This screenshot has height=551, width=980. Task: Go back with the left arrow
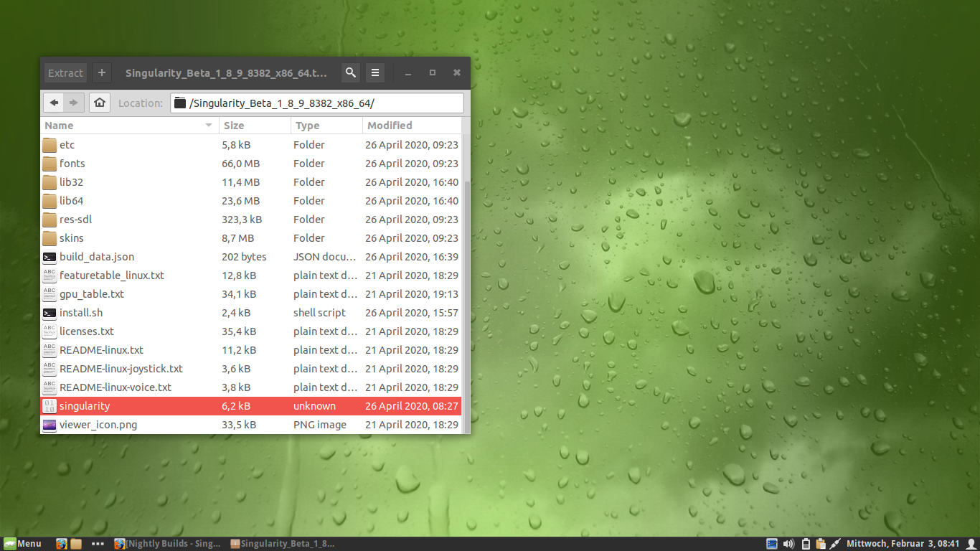click(55, 103)
